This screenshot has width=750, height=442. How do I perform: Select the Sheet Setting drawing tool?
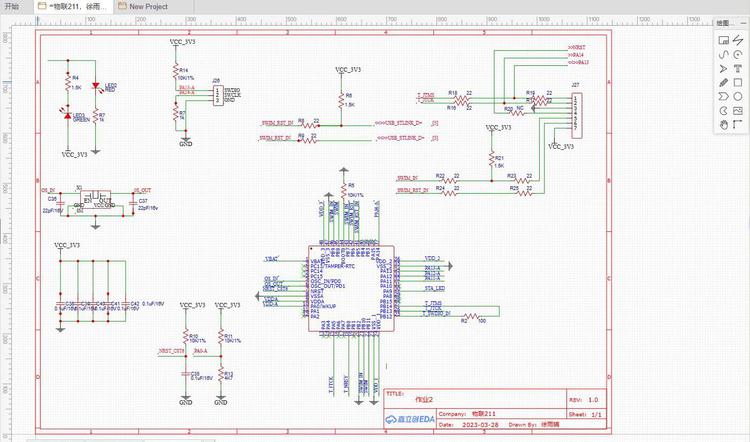724,41
